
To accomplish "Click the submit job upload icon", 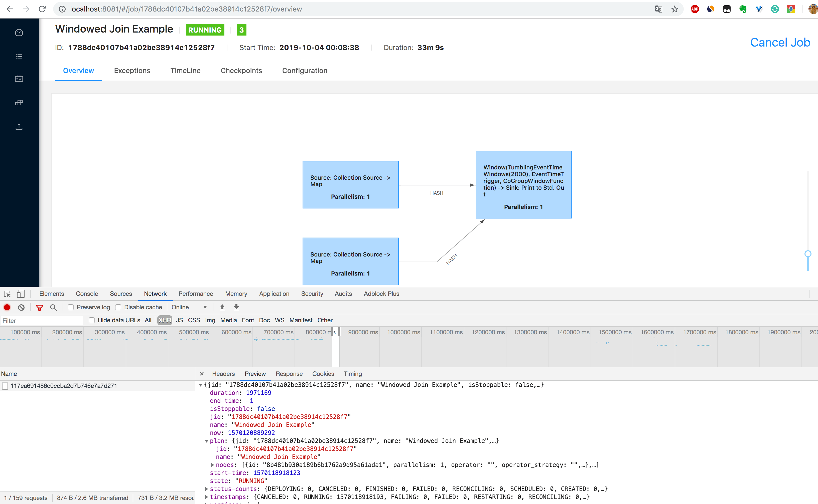I will point(19,127).
